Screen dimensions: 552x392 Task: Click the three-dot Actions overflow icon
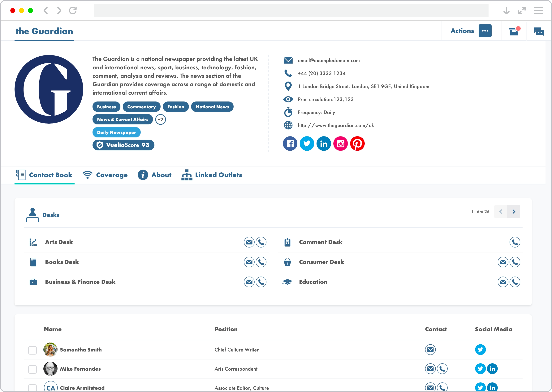485,31
